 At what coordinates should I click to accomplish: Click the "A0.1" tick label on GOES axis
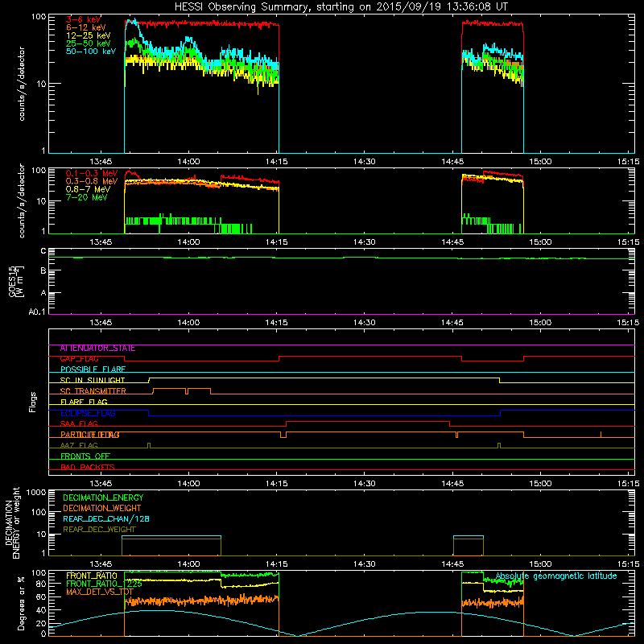click(x=37, y=312)
